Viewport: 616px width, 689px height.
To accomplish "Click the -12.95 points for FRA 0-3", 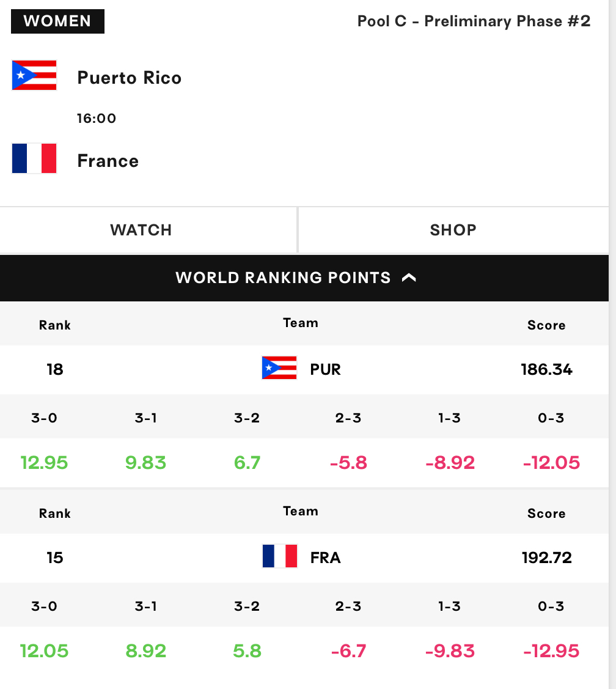I will point(551,650).
